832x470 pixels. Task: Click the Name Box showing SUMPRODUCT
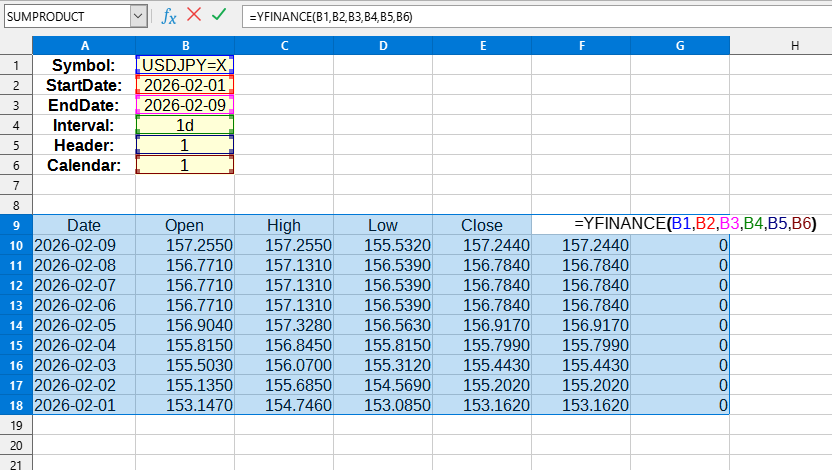tap(67, 16)
